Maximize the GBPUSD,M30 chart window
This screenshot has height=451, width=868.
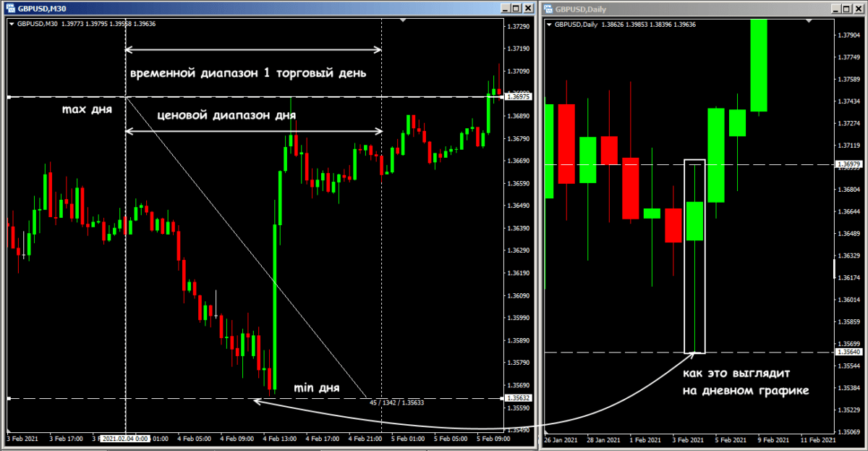pos(516,9)
